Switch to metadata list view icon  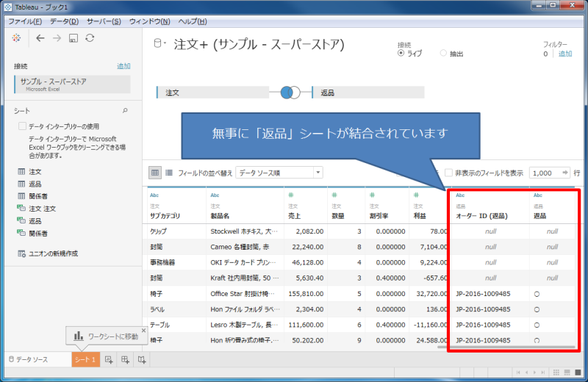(169, 173)
